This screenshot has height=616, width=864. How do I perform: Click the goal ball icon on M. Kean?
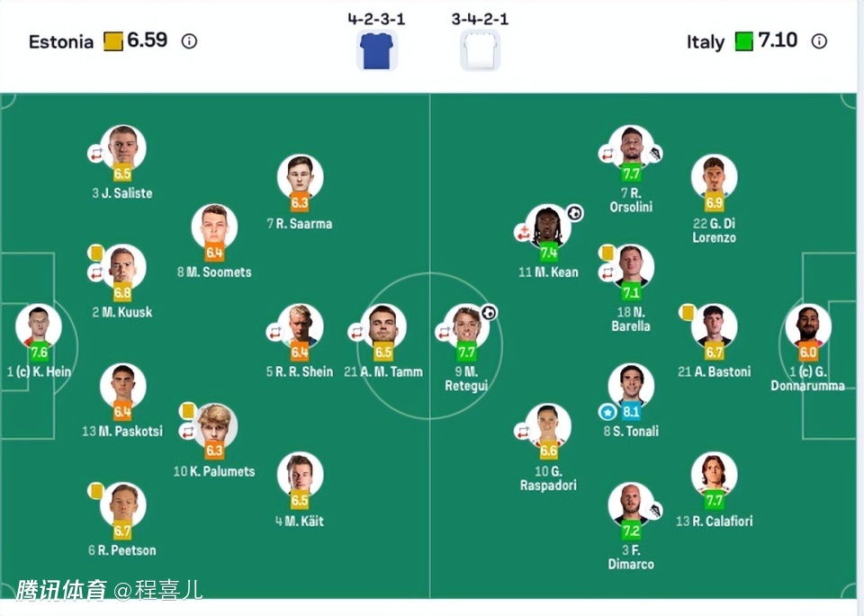pos(574,213)
